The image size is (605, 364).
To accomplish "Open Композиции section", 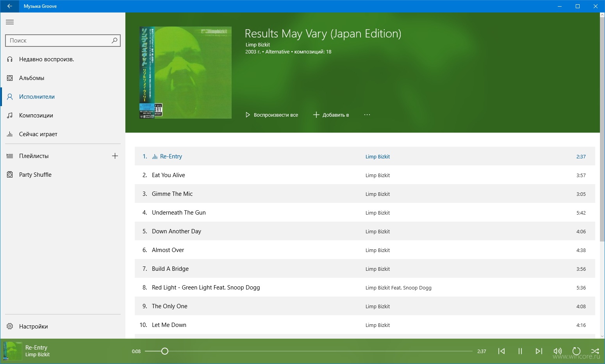I will 63,115.
